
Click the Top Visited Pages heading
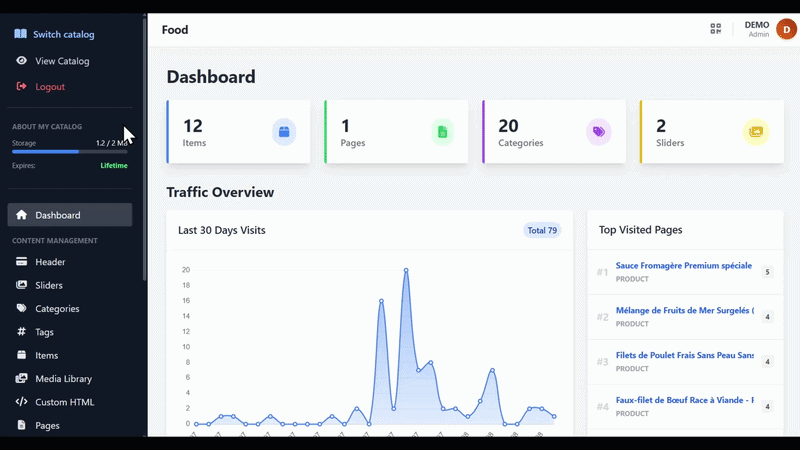[x=640, y=230]
